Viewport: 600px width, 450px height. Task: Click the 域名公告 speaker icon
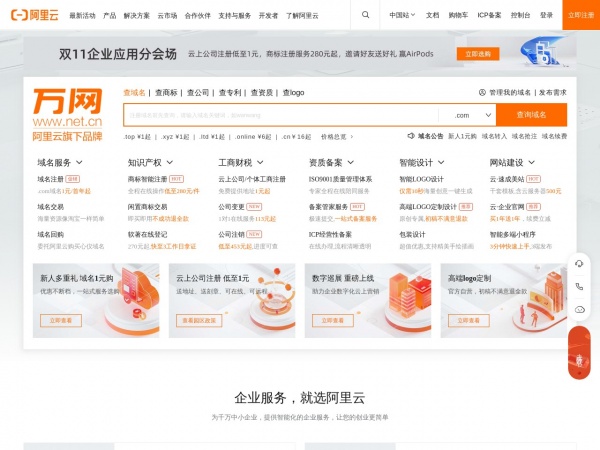tap(409, 135)
